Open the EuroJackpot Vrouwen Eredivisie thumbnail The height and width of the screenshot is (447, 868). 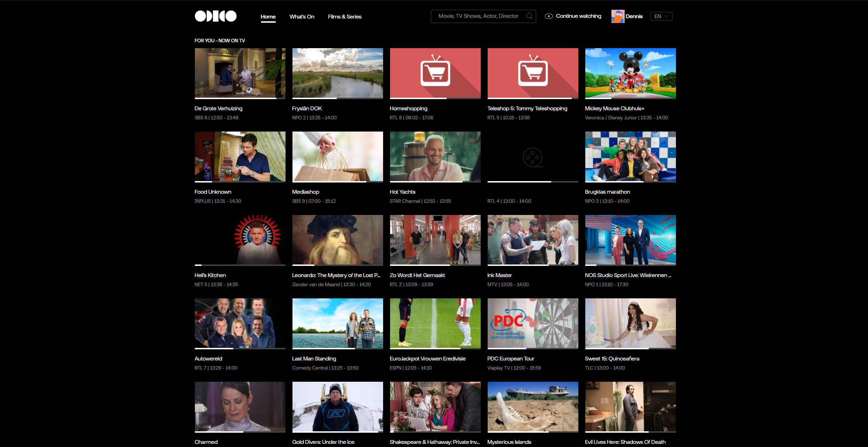click(x=435, y=323)
